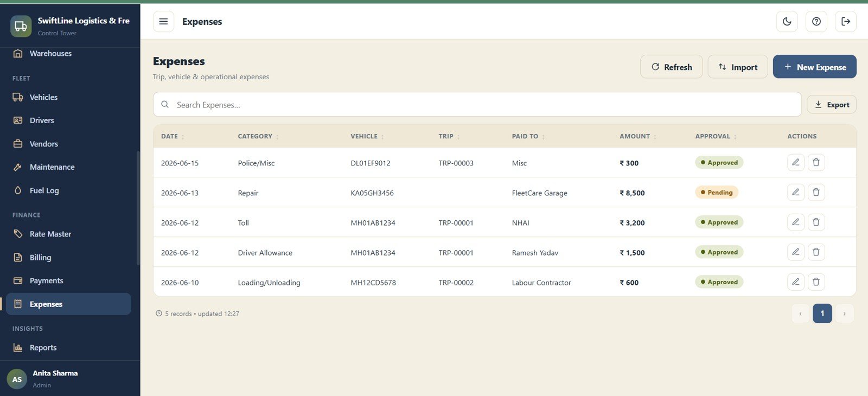Click the 5 records updated status
The image size is (868, 396).
[197, 314]
